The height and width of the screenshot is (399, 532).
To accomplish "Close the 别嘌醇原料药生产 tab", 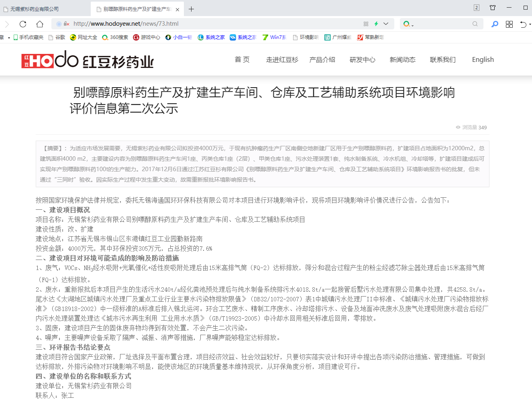I will pos(177,9).
